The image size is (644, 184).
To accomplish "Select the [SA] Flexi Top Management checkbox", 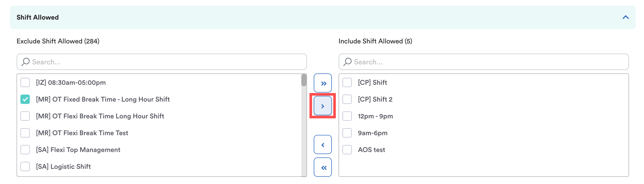I will 25,150.
